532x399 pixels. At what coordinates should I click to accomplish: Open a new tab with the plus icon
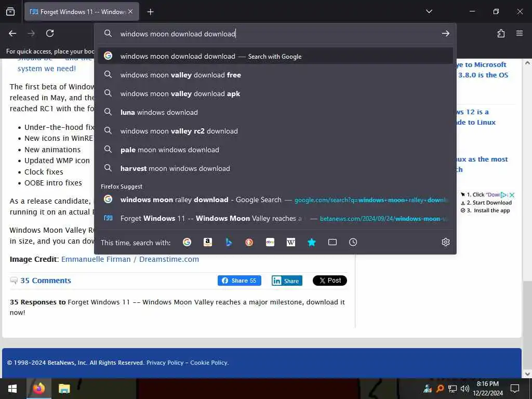(x=150, y=12)
